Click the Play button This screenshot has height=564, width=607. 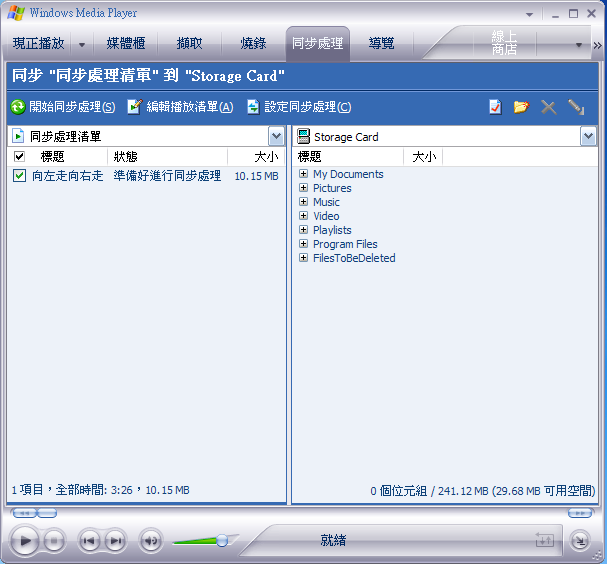pyautogui.click(x=24, y=540)
